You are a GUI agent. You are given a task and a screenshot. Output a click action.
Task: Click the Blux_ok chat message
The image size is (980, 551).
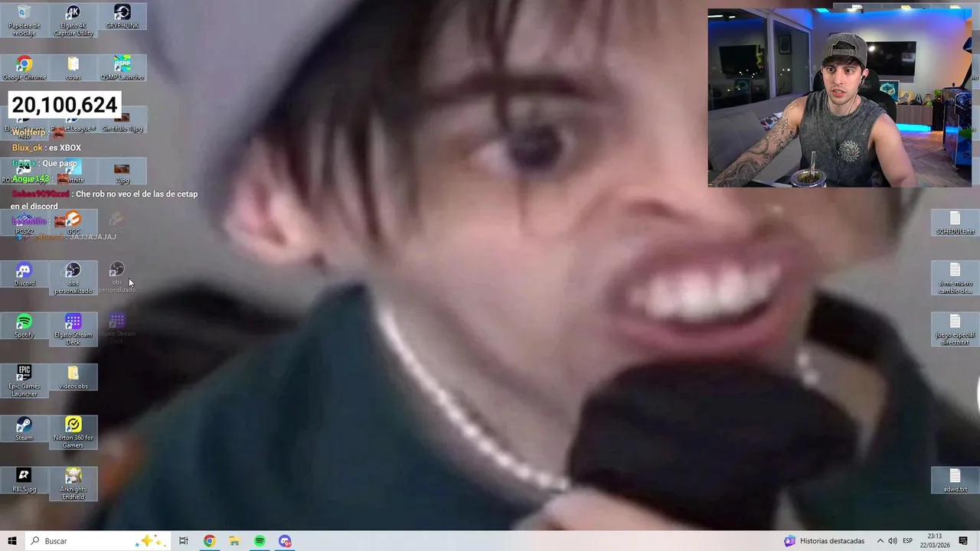pos(46,148)
